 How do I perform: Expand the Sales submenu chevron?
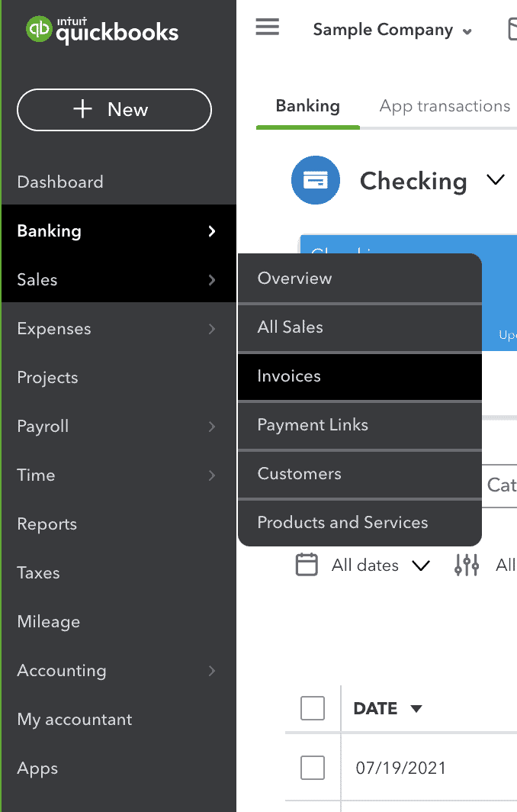pyautogui.click(x=212, y=280)
